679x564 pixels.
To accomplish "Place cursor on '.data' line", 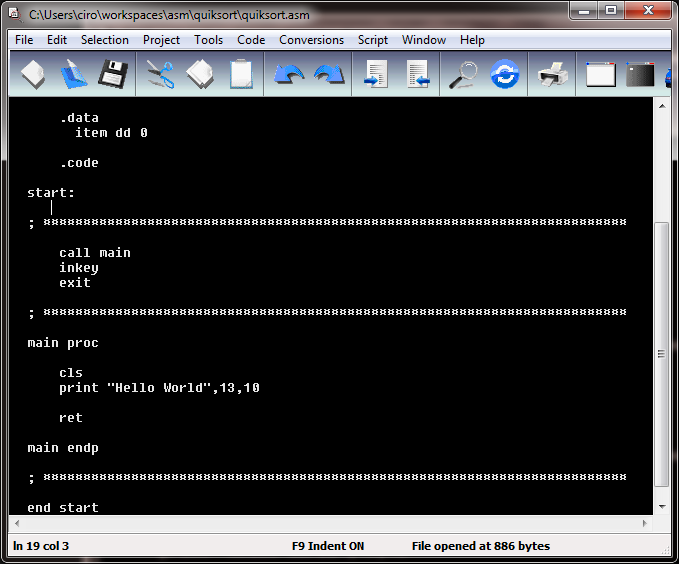I will [79, 118].
